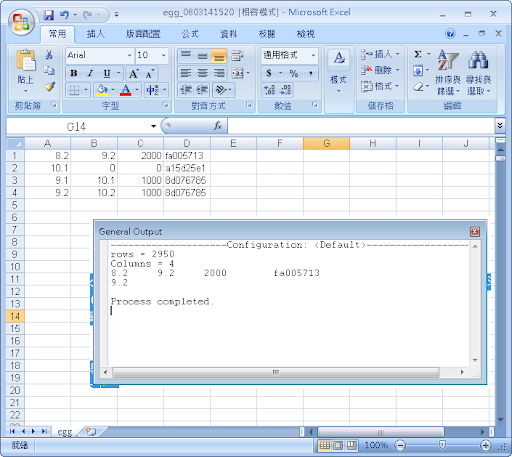Expand the formula bar
This screenshot has height=457, width=512.
coord(499,125)
